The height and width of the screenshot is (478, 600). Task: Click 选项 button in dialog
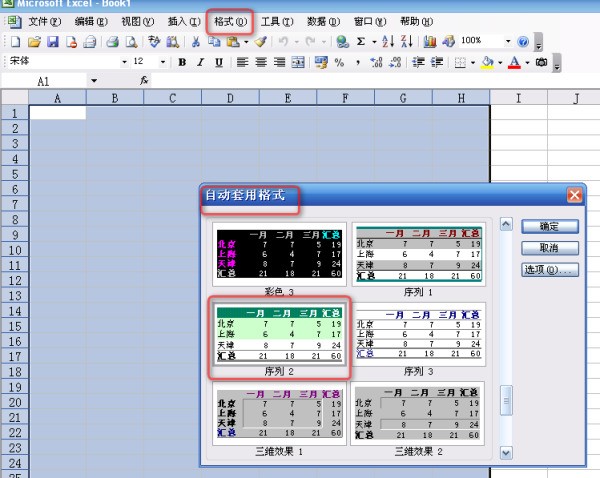click(549, 270)
